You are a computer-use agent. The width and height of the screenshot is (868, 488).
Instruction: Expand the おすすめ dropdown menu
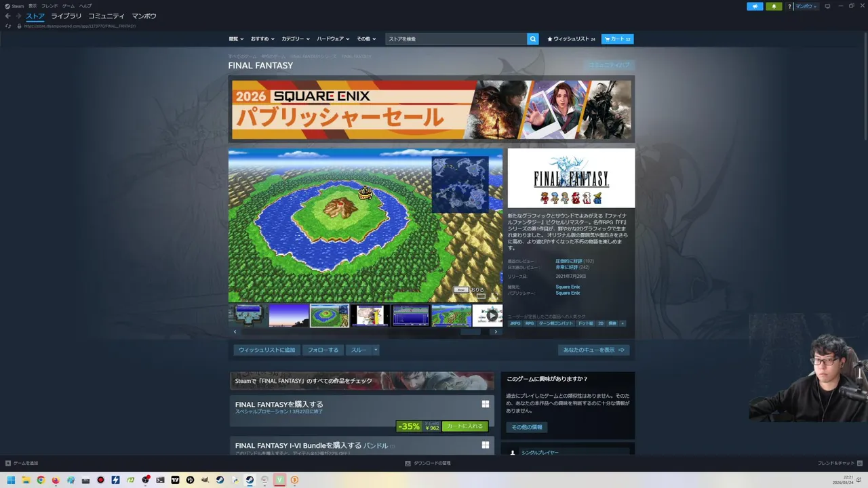[262, 39]
